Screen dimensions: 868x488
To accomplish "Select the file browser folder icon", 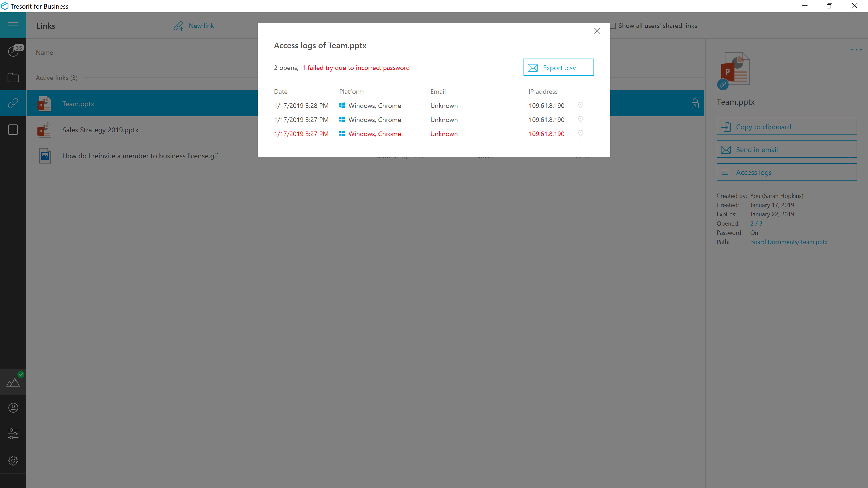I will pos(13,78).
